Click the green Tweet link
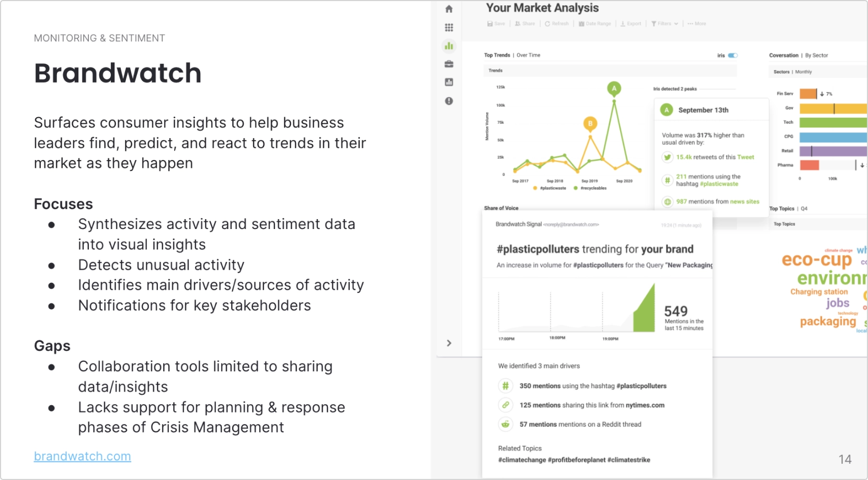Image resolution: width=868 pixels, height=480 pixels. [746, 157]
